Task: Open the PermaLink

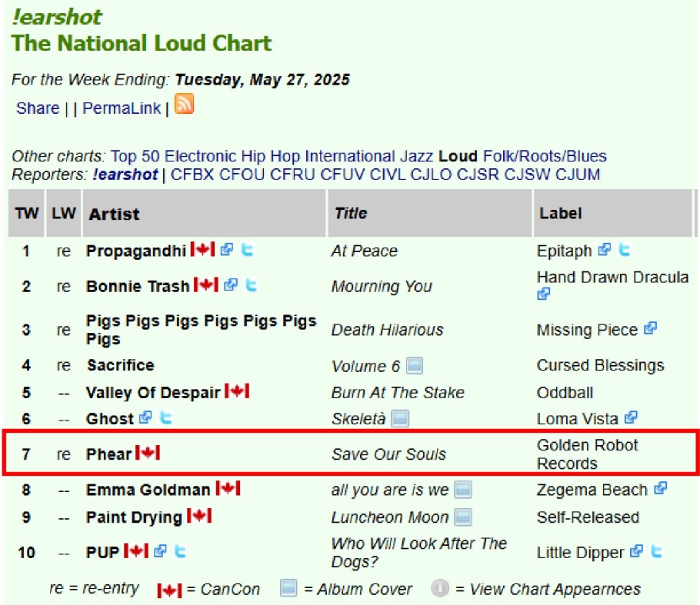Action: tap(122, 108)
